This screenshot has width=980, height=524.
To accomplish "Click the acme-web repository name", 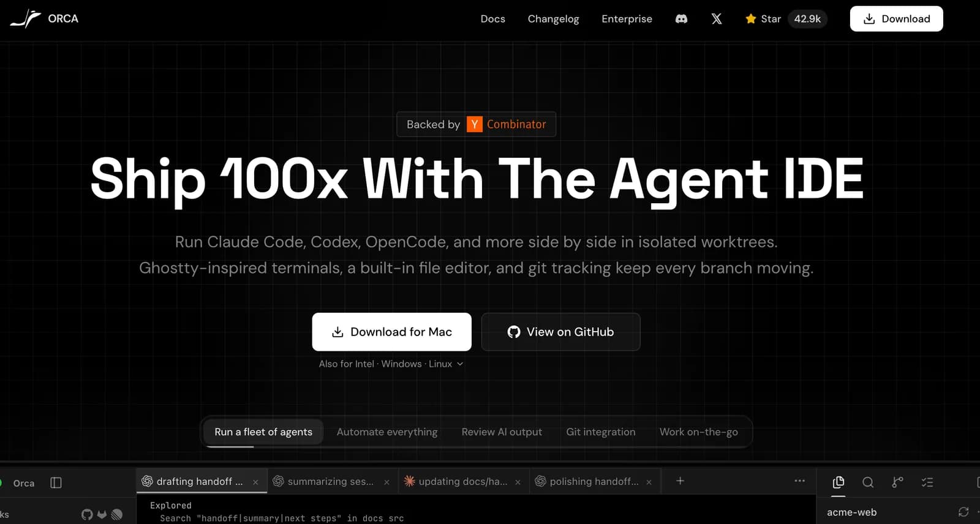I will click(x=852, y=512).
